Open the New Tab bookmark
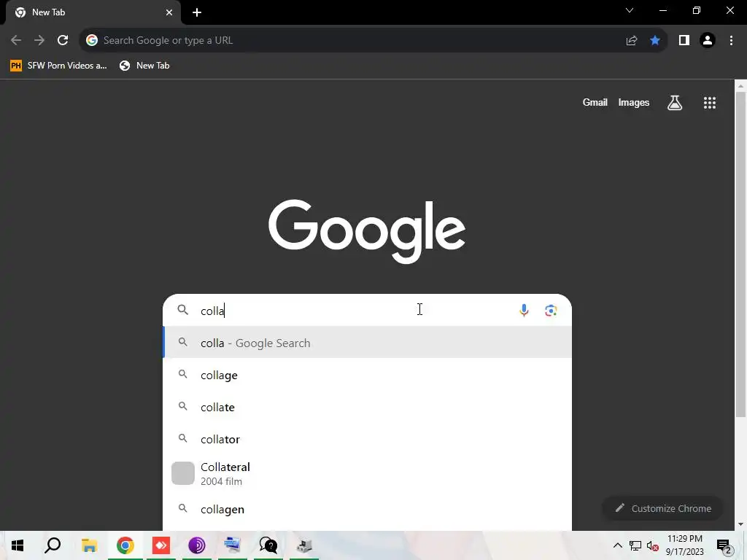Image resolution: width=747 pixels, height=560 pixels. [x=145, y=66]
